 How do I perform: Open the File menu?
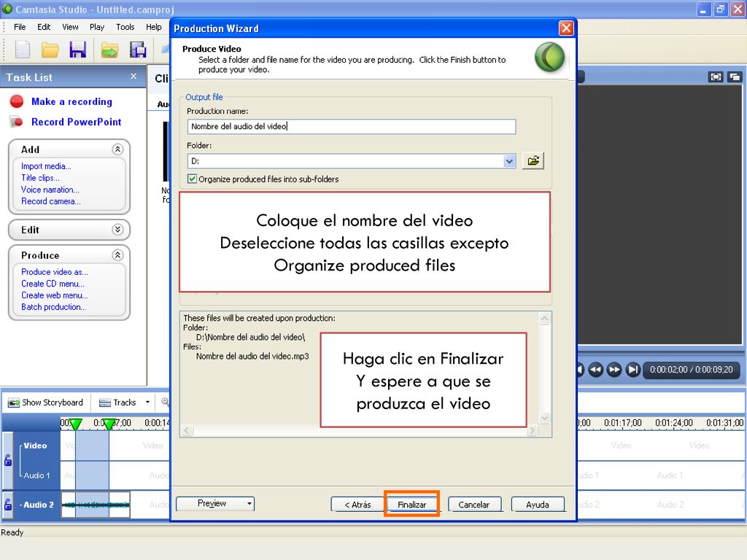(x=20, y=27)
